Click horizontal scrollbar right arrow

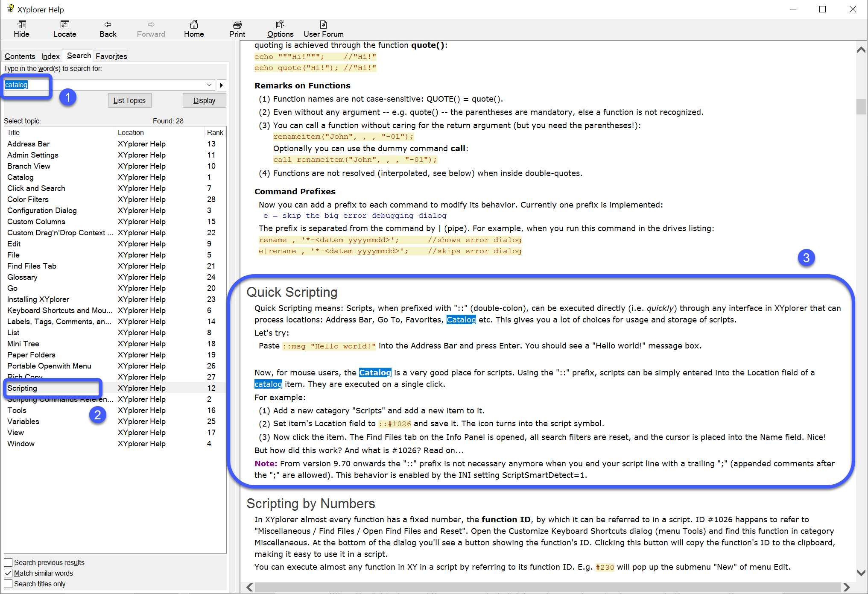pos(846,587)
